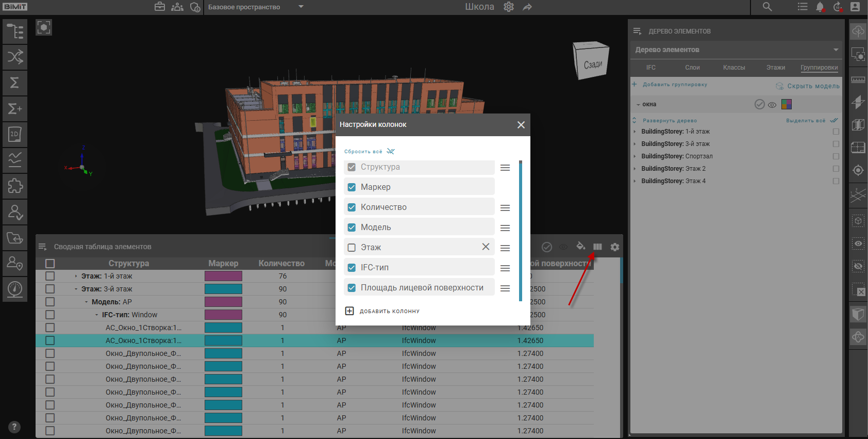
Task: Open the column settings icon in table toolbar
Action: pos(597,247)
